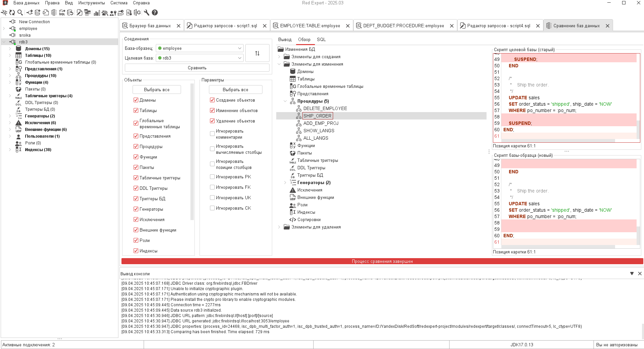This screenshot has height=349, width=644.
Task: Uncheck the Домены objects checkbox
Action: pos(136,100)
